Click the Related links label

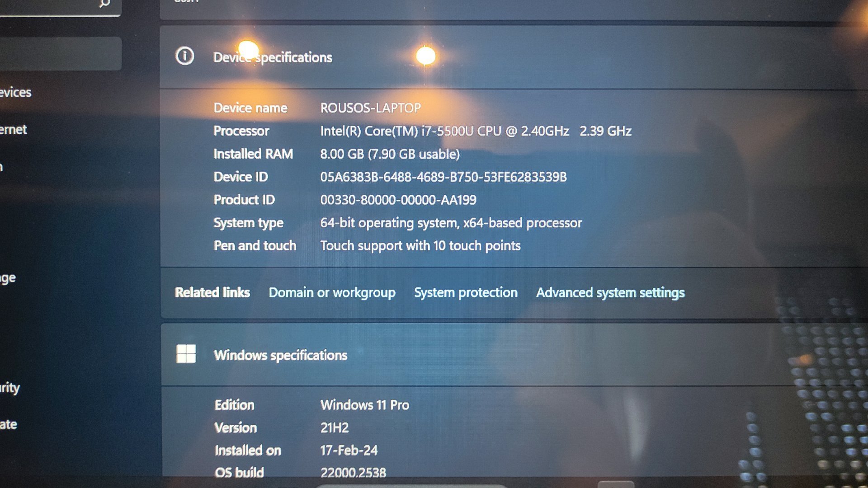click(x=212, y=292)
